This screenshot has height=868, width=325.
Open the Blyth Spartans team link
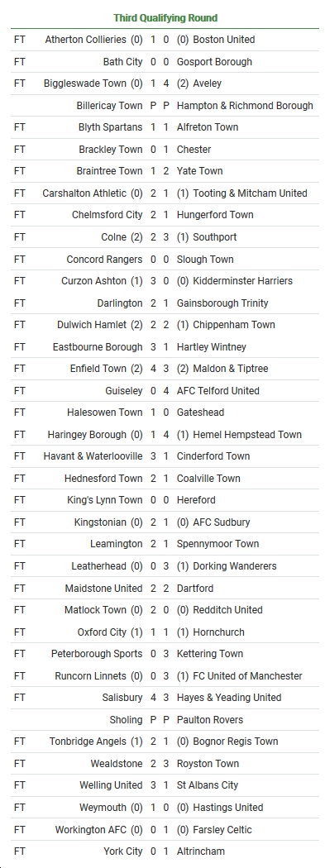110,127
